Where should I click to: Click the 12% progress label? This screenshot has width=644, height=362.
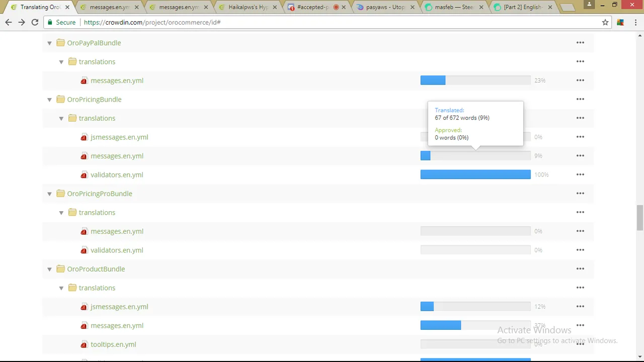tap(540, 307)
